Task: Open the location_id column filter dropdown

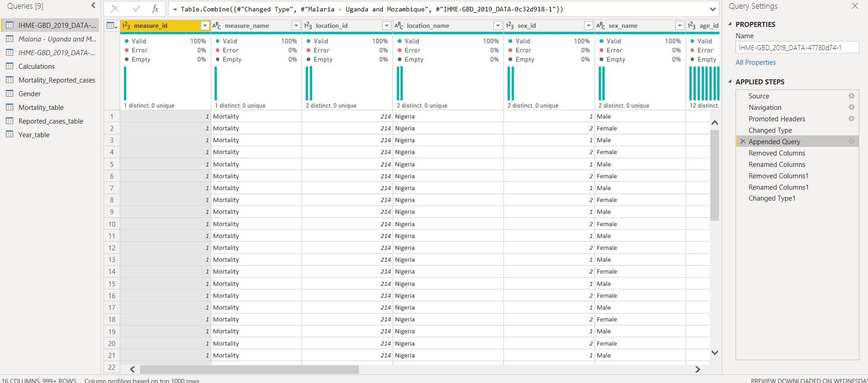Action: [387, 26]
